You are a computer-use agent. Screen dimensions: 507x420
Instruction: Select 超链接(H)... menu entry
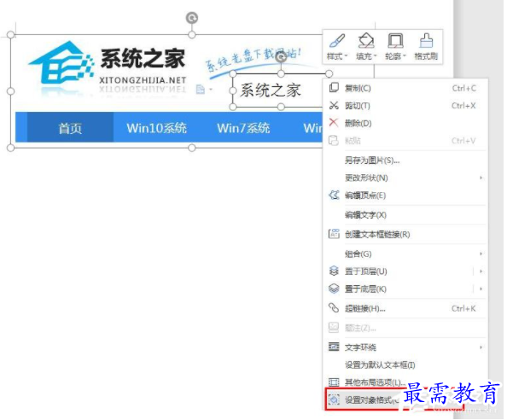click(405, 308)
